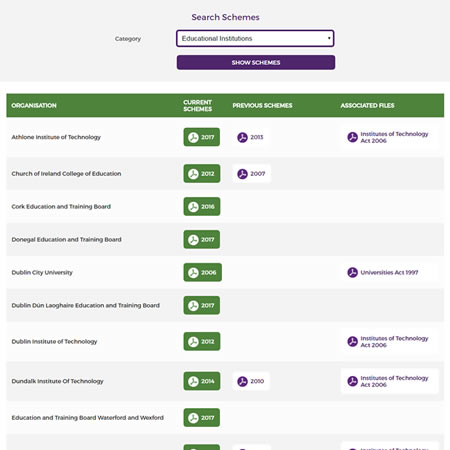
Task: Open Dublin Institute of Technology 2012 scheme
Action: tap(202, 341)
